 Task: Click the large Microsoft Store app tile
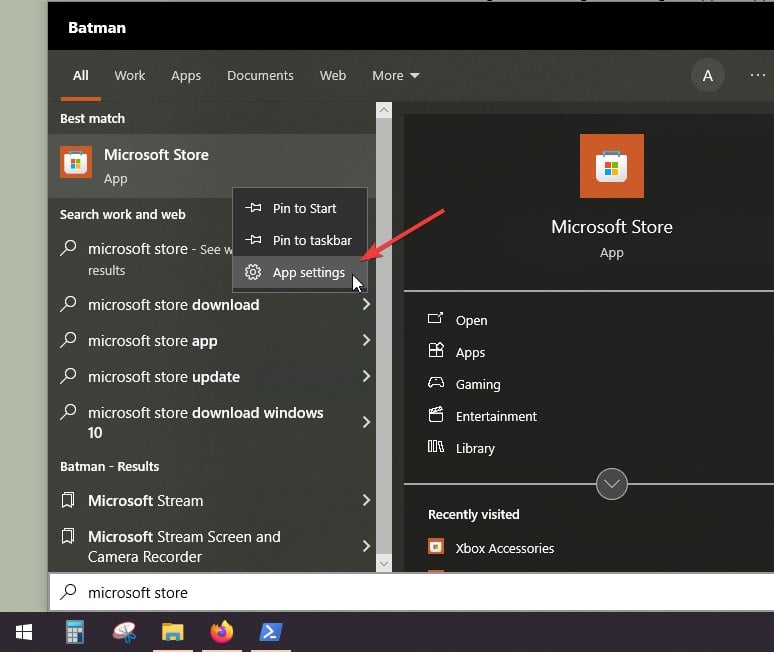(612, 166)
